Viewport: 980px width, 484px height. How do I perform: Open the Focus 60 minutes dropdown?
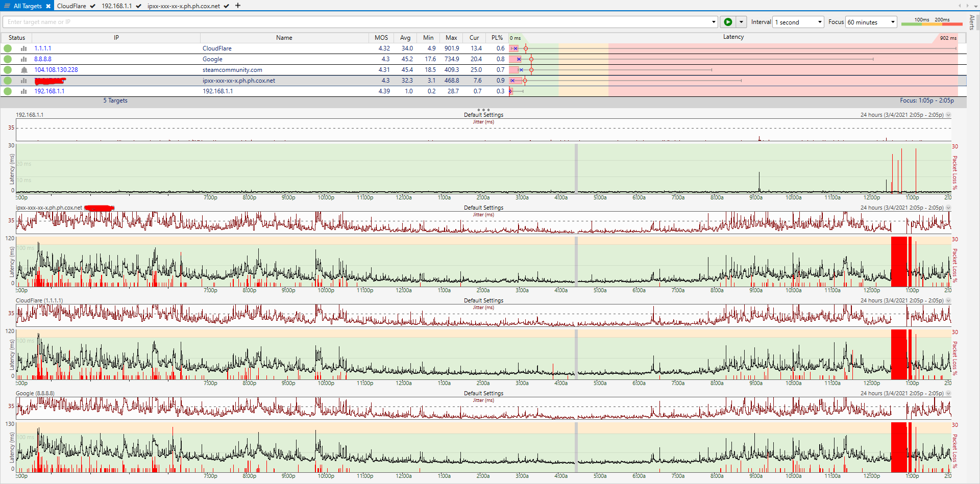[871, 22]
